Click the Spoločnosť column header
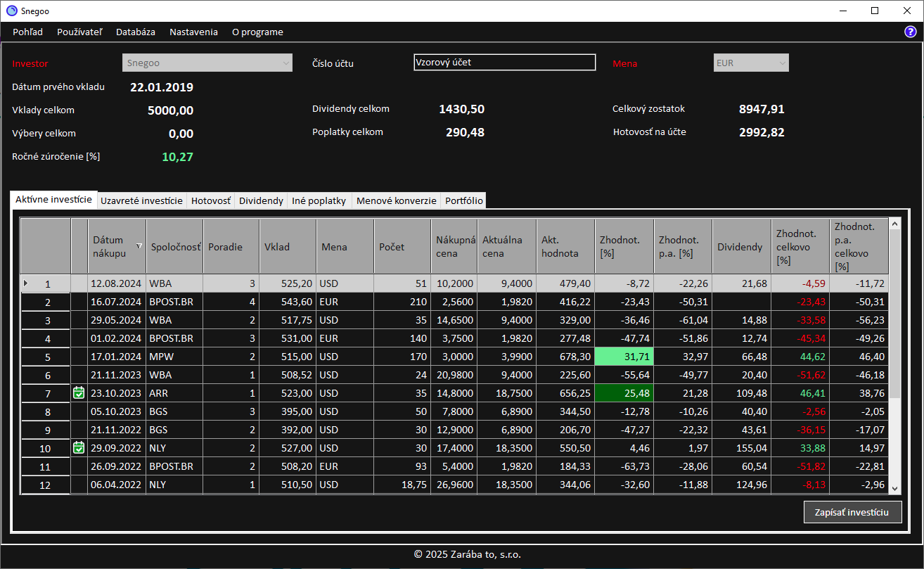Screen dimensions: 924x569 [x=175, y=246]
